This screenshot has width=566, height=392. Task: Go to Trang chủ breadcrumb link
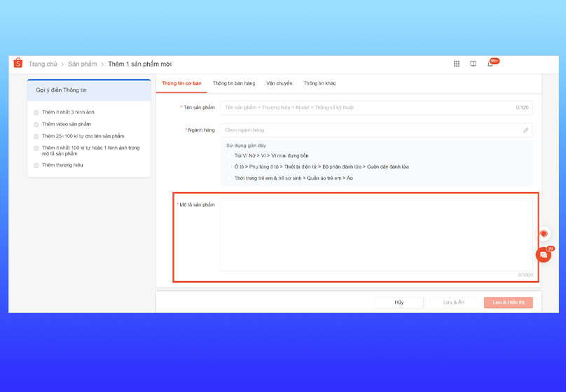point(43,64)
